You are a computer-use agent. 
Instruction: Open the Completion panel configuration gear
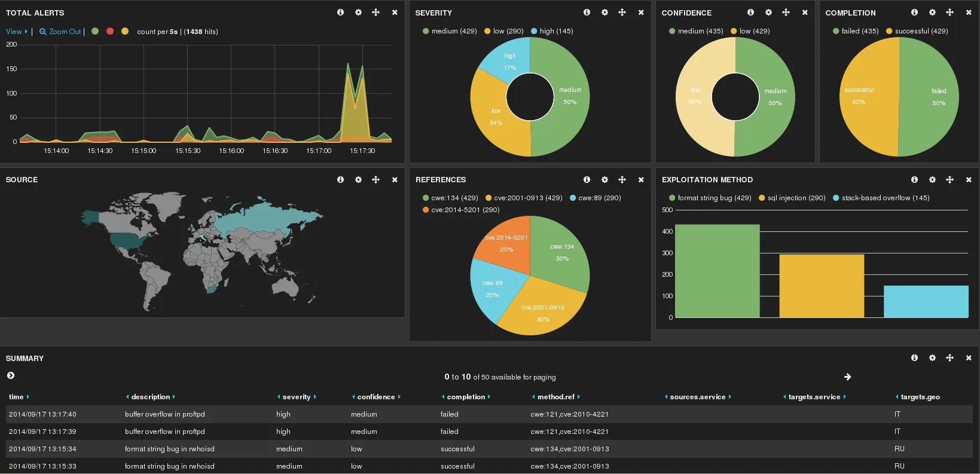point(932,13)
